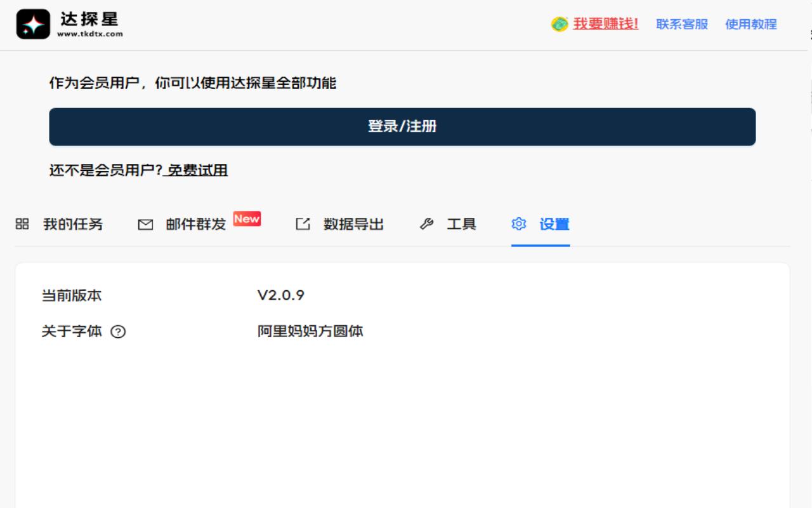Select the active 设置 tab
Viewport: 812px width, 508px height.
pyautogui.click(x=554, y=224)
